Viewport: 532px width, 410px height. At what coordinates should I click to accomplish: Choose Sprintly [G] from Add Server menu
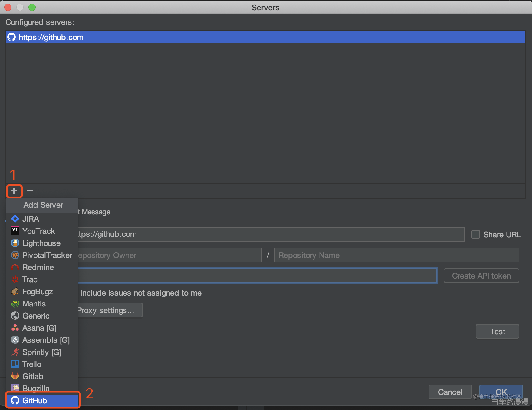[42, 352]
